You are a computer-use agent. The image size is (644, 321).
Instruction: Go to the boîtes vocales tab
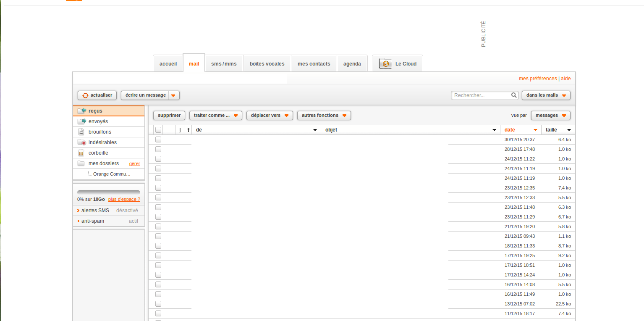point(267,64)
